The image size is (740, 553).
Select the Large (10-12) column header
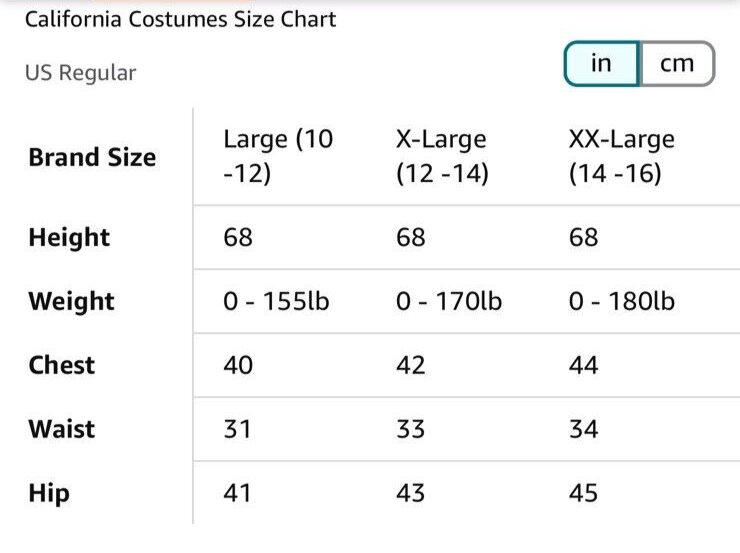[x=278, y=156]
